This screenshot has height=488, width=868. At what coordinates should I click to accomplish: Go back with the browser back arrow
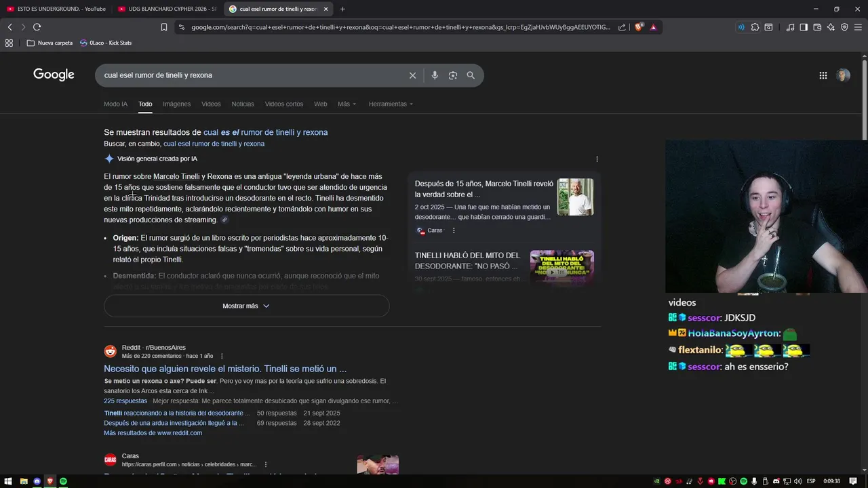(9, 27)
